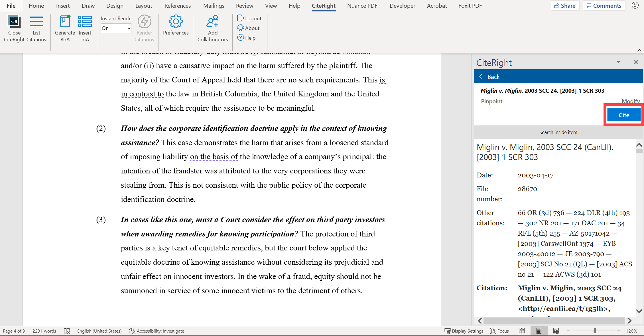The width and height of the screenshot is (644, 336).
Task: Open the Foxit PDF tab
Action: point(470,6)
